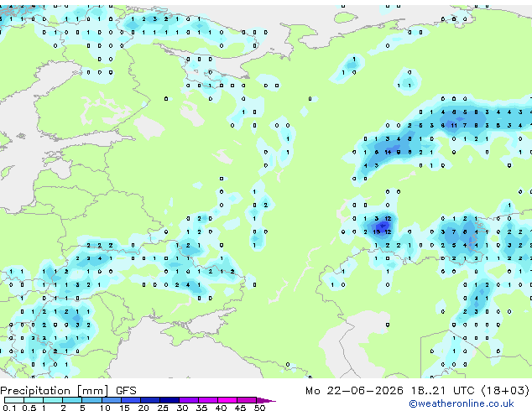Screen dimensions: 532x411
Task: Select the 20–25 mm legend color swatch
Action: click(150, 400)
